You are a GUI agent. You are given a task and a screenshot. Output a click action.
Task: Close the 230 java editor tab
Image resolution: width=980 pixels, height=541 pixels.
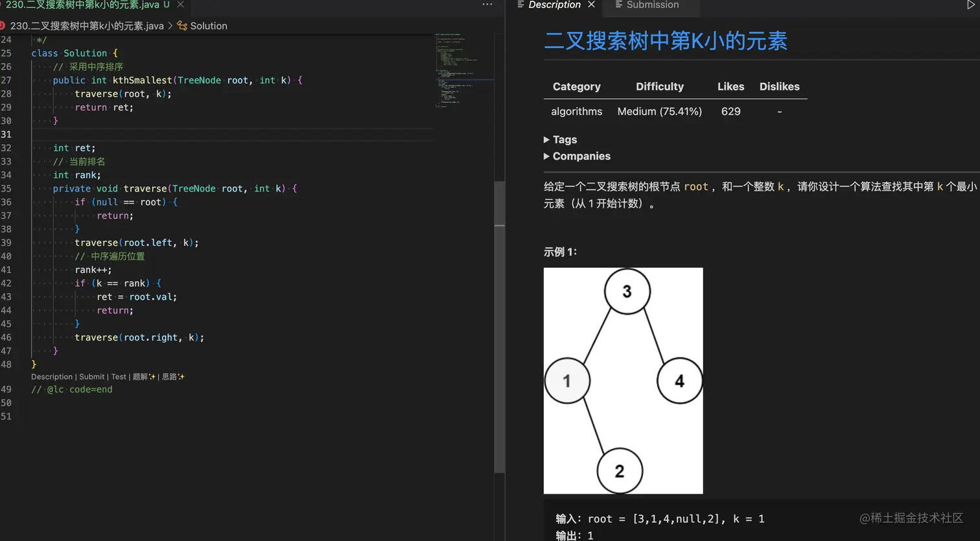pos(180,5)
